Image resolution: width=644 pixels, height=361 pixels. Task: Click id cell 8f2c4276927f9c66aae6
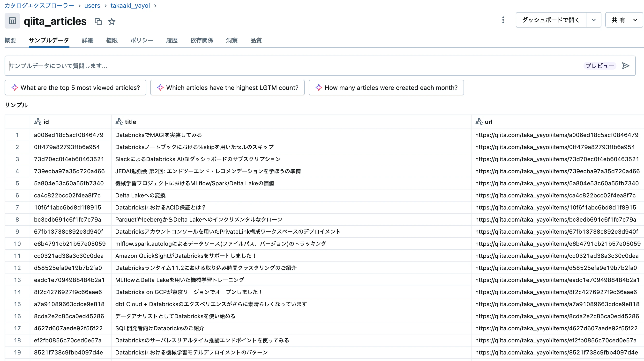tap(68, 292)
